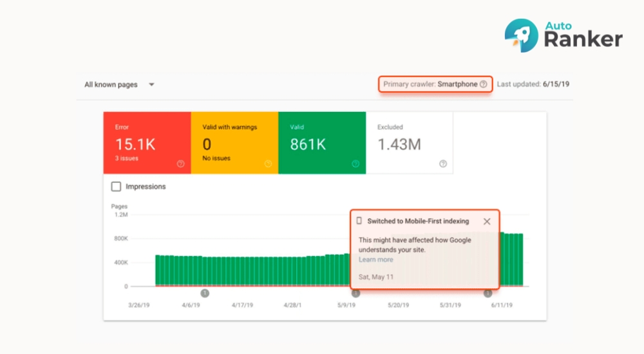Click the Primary crawler help icon
This screenshot has width=644, height=354.
[484, 84]
